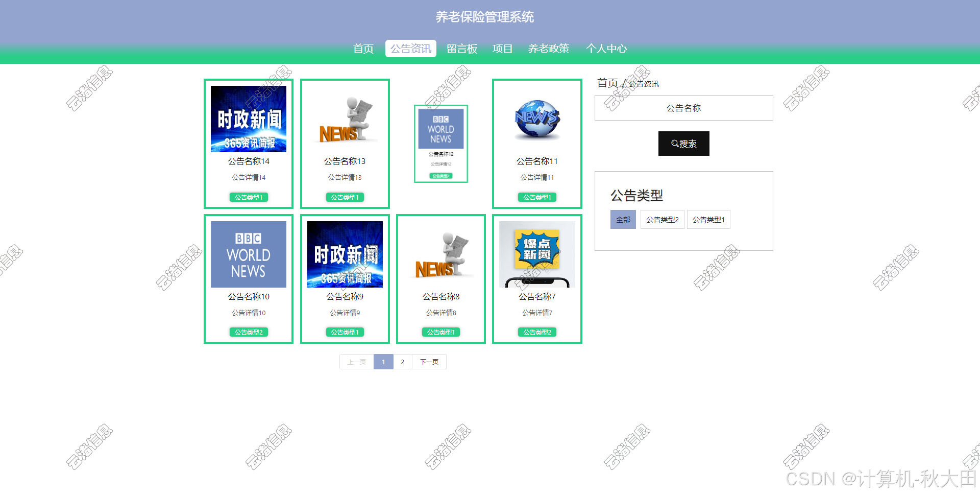Open the 公告名称10 BBC World News image

[x=249, y=254]
